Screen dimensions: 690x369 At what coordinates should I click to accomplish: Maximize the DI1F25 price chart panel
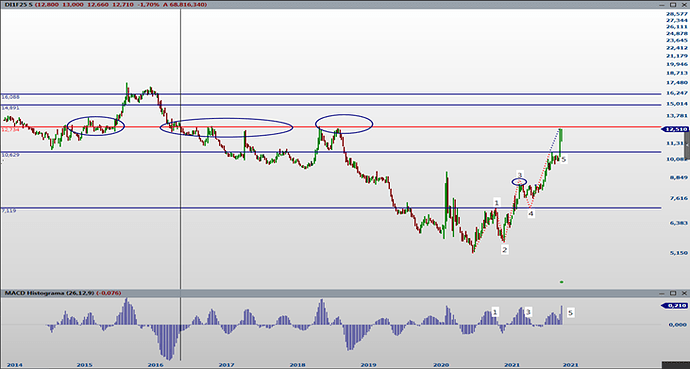tap(673, 4)
